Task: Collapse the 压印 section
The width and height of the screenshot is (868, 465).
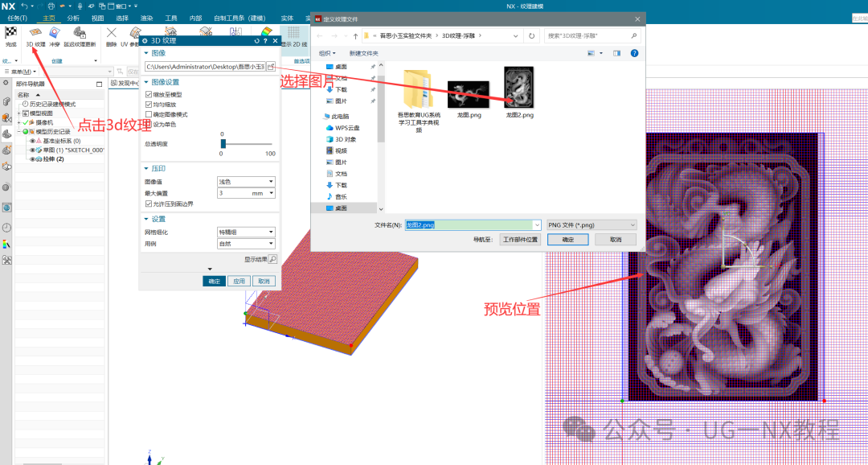Action: tap(147, 168)
